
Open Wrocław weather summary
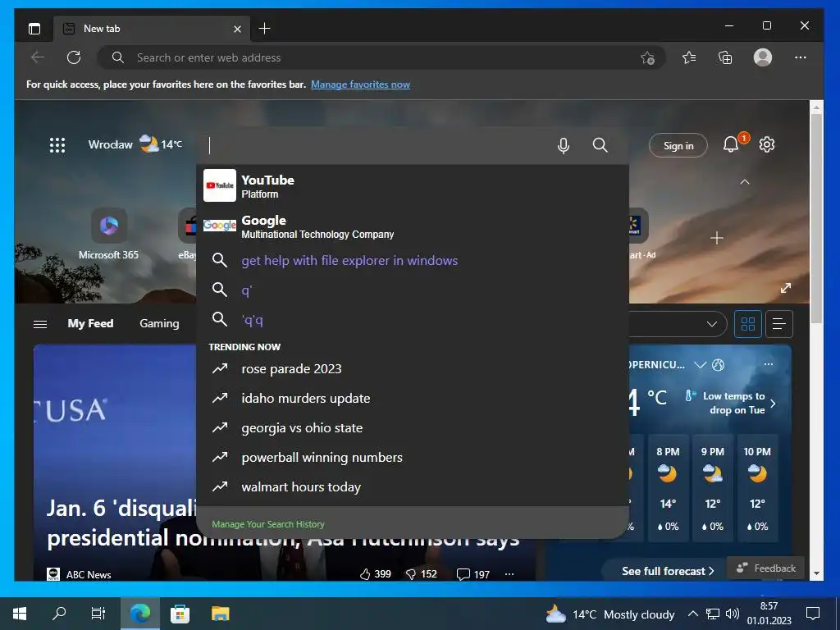point(135,144)
